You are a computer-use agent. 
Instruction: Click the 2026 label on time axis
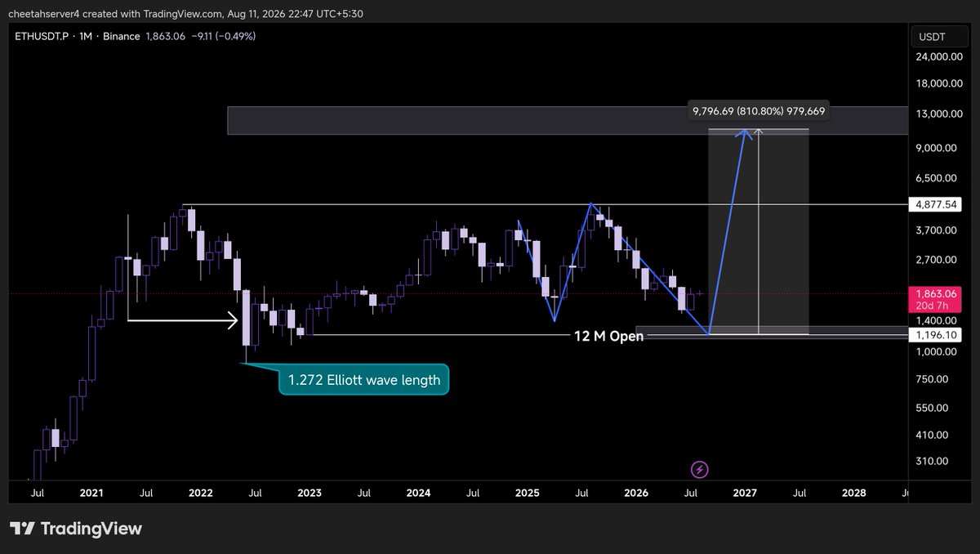click(636, 494)
